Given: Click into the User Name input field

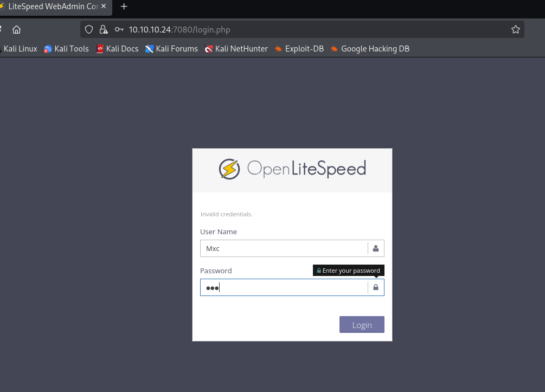Looking at the screenshot, I should click(284, 248).
